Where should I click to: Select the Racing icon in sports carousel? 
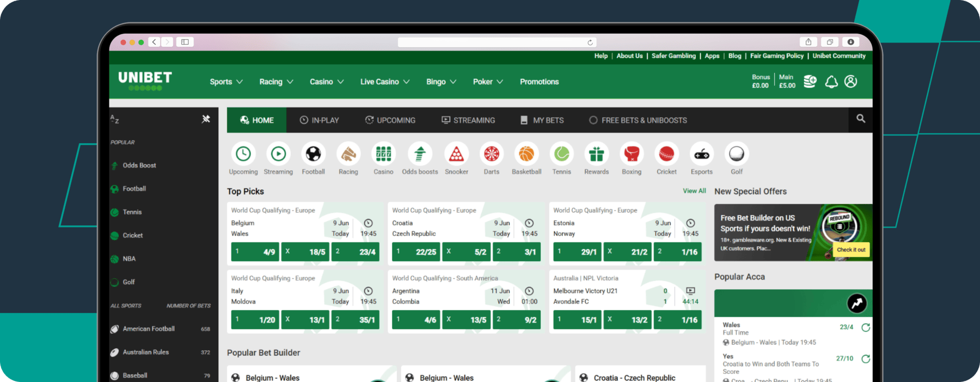coord(348,154)
